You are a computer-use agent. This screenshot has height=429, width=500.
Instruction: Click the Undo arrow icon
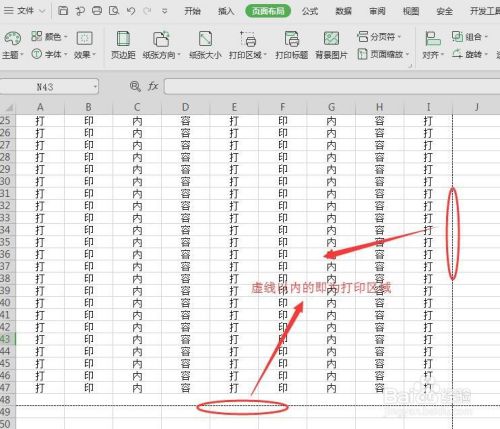point(131,11)
